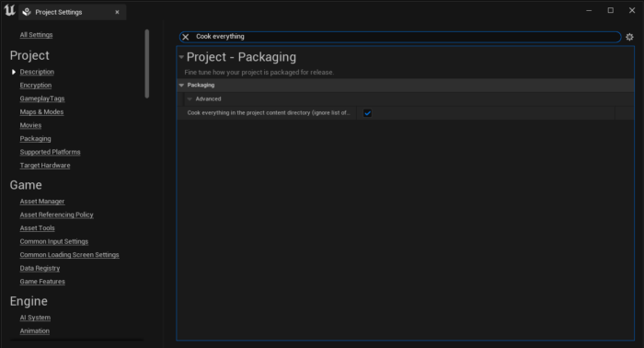Viewport: 644px width, 348px height.
Task: Open Game Features settings
Action: click(42, 282)
